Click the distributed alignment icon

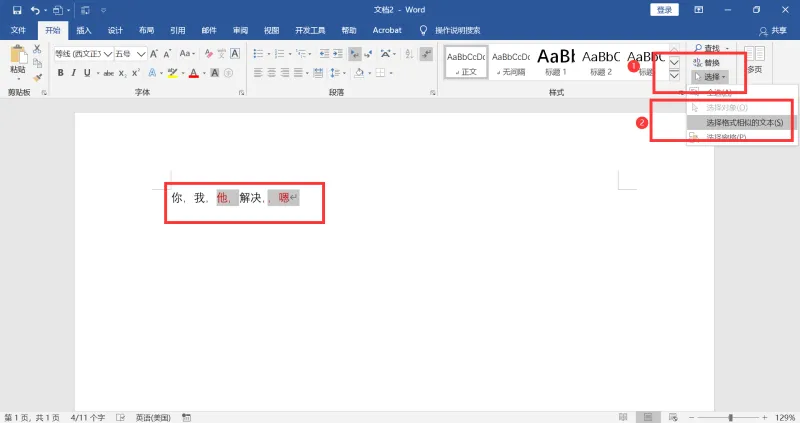coord(318,73)
